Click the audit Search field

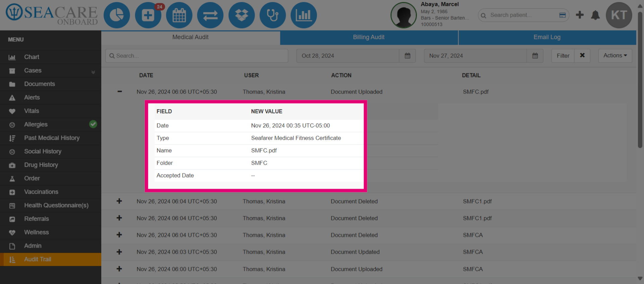click(x=197, y=56)
